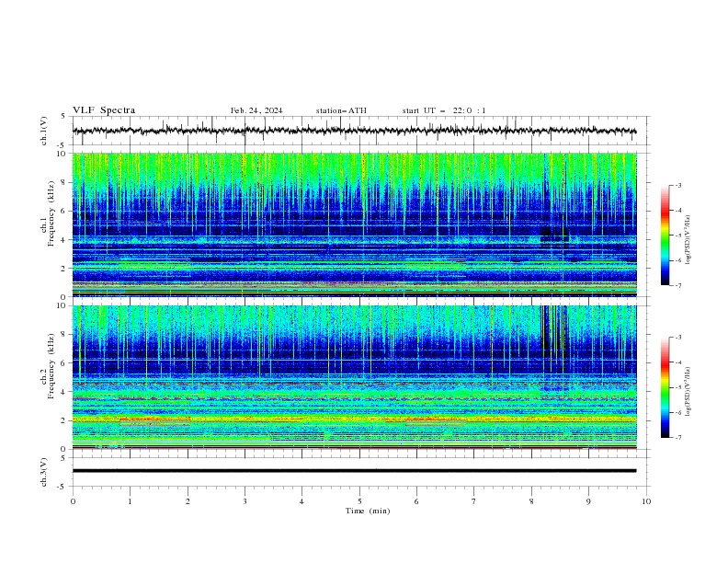Click time axis tick label "10"
The image size is (728, 563).
[x=646, y=501]
